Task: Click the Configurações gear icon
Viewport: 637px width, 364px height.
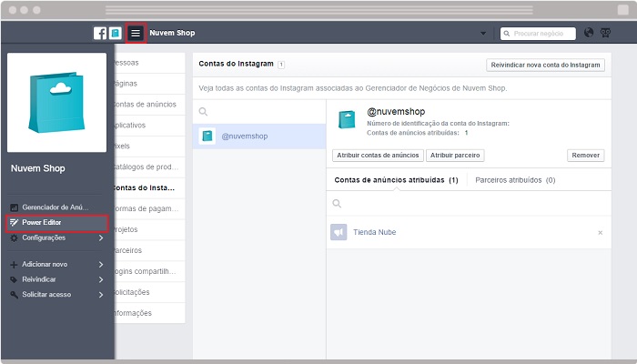Action: point(15,238)
